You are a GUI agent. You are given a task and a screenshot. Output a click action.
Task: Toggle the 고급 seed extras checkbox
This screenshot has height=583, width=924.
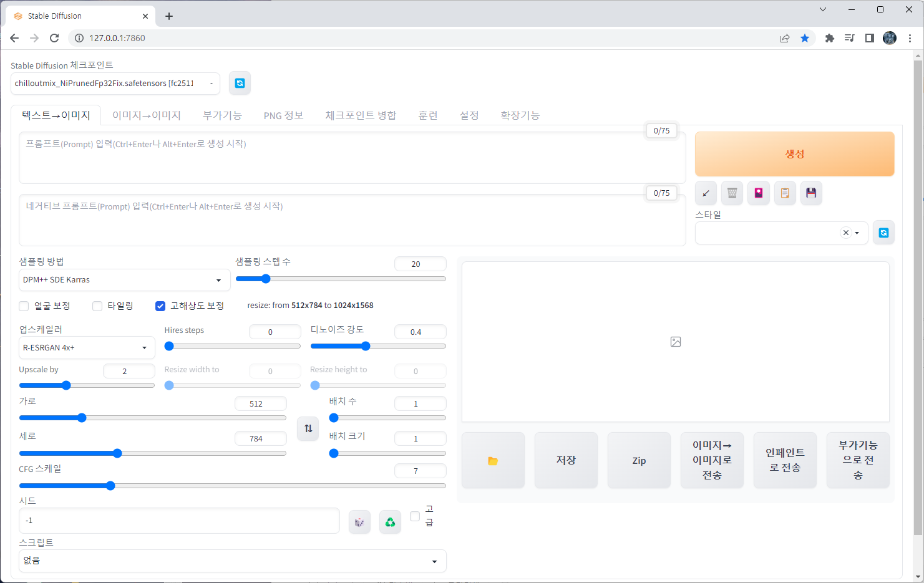[415, 516]
